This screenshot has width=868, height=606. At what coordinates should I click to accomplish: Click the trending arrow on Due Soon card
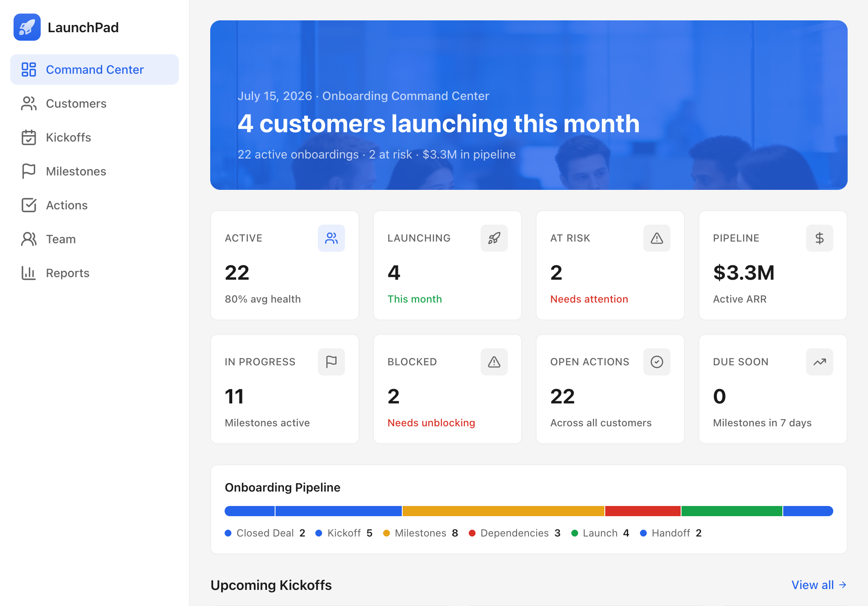(820, 362)
